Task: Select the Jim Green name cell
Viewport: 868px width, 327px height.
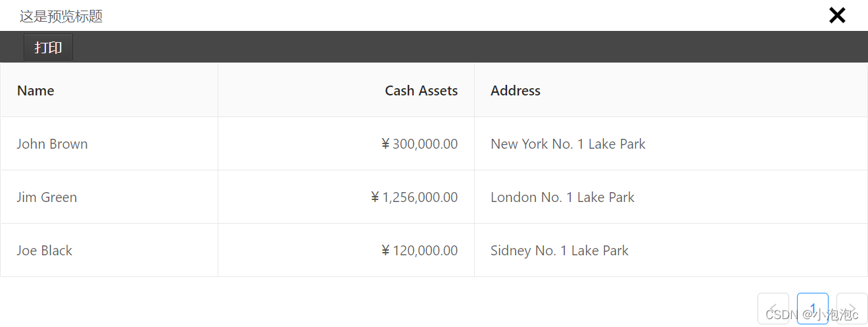Action: coord(109,197)
